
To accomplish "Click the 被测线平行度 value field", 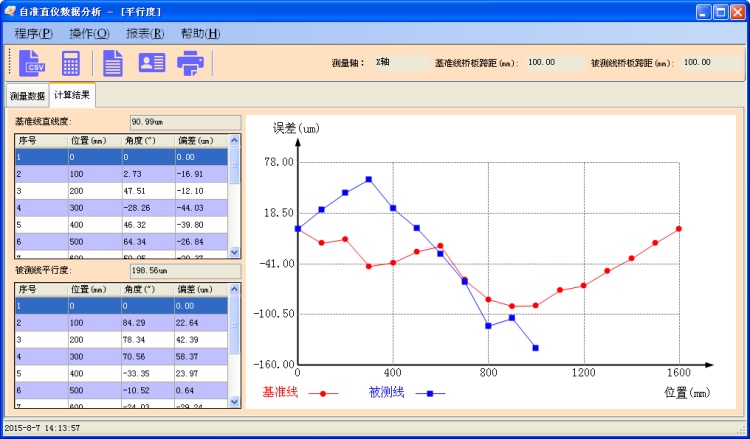I will [x=184, y=271].
